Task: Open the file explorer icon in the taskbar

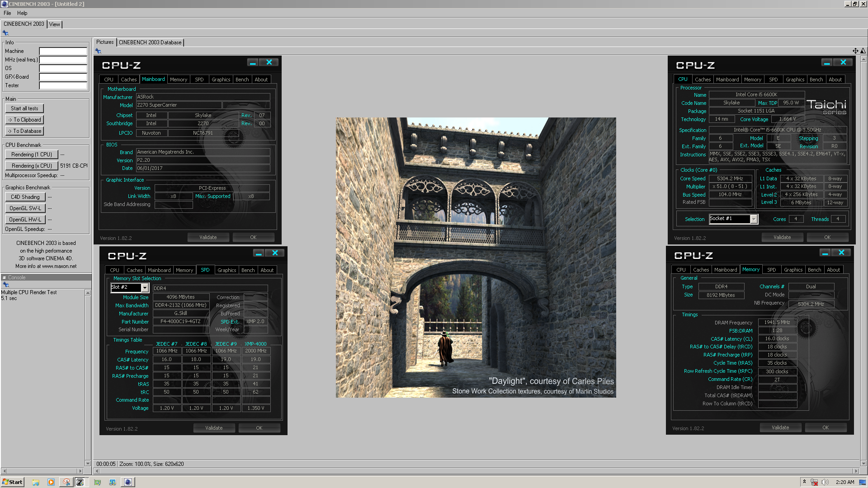Action: (36, 482)
